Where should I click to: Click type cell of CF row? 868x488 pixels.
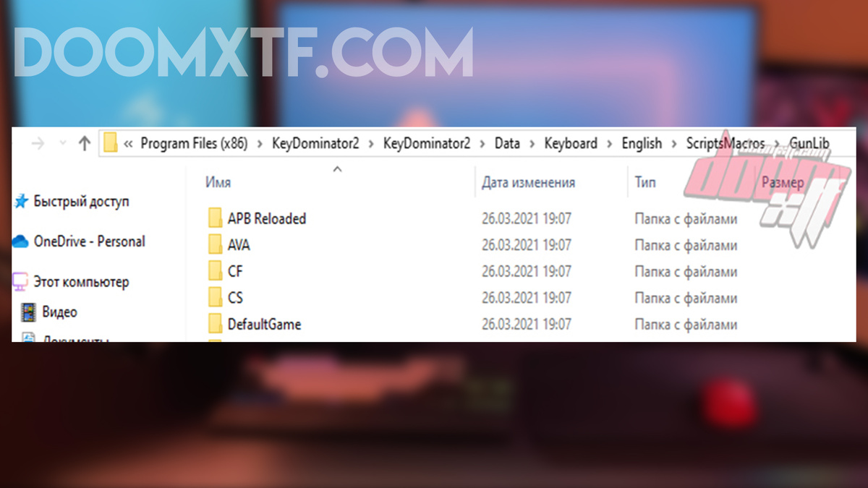coord(686,272)
